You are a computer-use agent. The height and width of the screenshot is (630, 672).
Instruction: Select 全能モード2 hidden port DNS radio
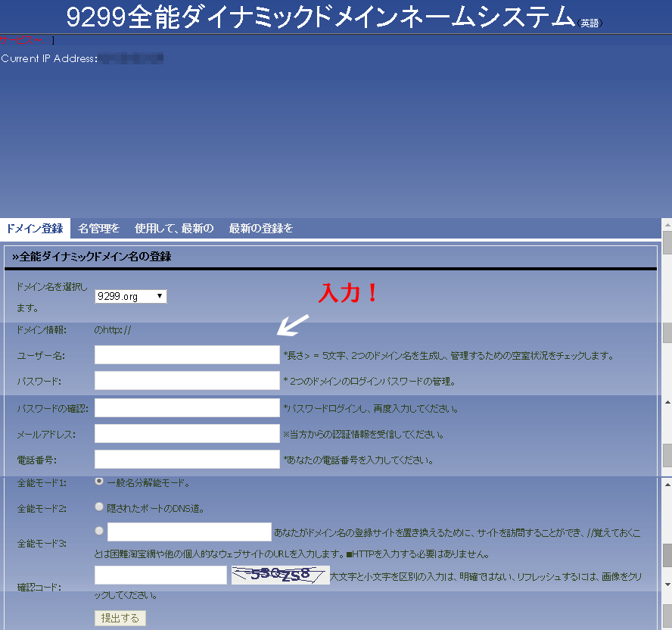click(x=99, y=507)
